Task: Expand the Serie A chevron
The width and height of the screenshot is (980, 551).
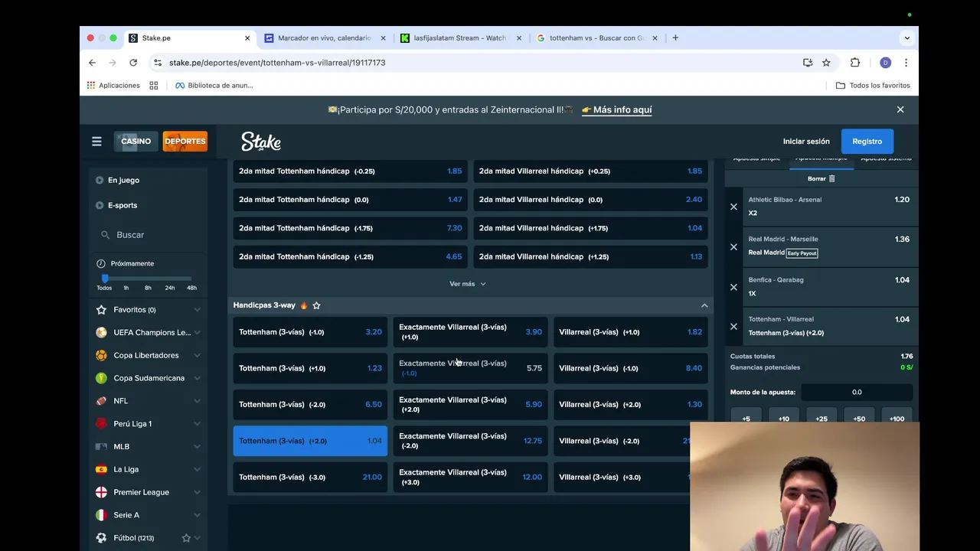Action: (197, 515)
